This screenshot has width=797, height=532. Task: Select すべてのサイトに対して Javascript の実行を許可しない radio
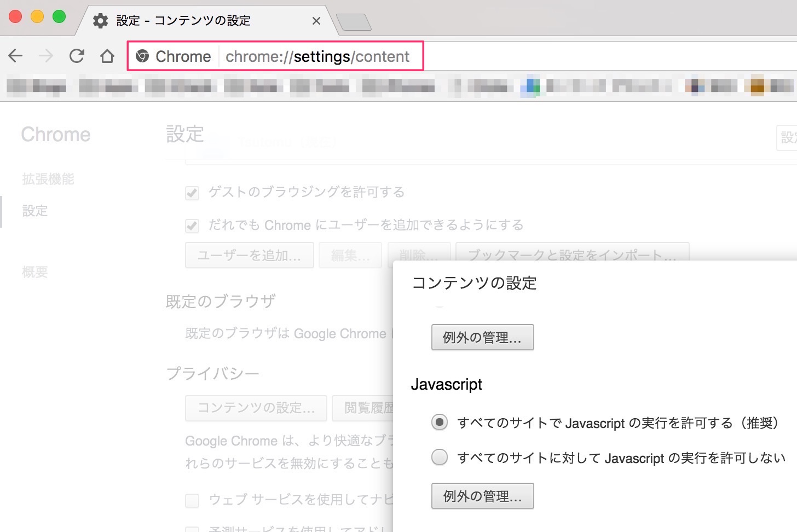point(440,457)
